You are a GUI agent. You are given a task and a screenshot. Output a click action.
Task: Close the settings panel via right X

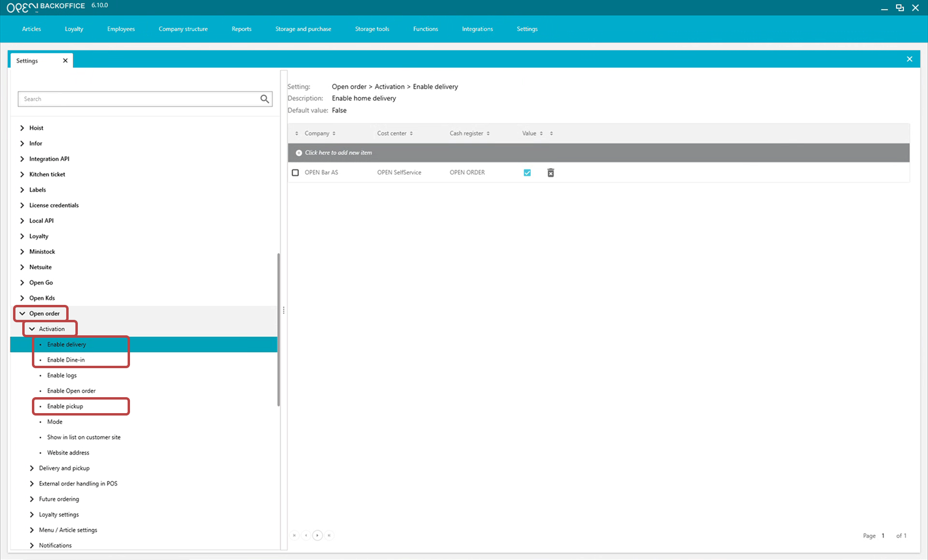[909, 59]
